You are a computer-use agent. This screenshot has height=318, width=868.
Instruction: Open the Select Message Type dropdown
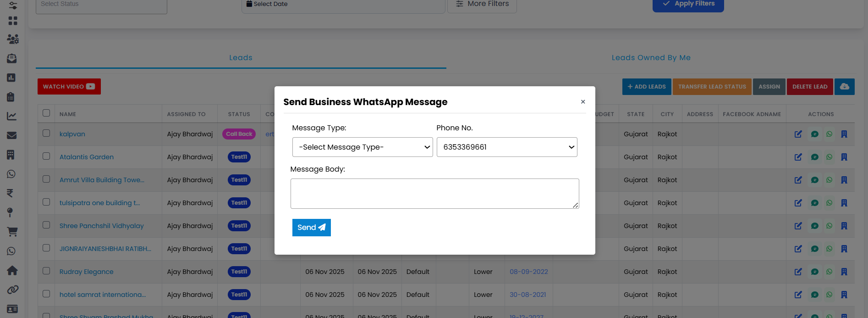click(x=363, y=147)
